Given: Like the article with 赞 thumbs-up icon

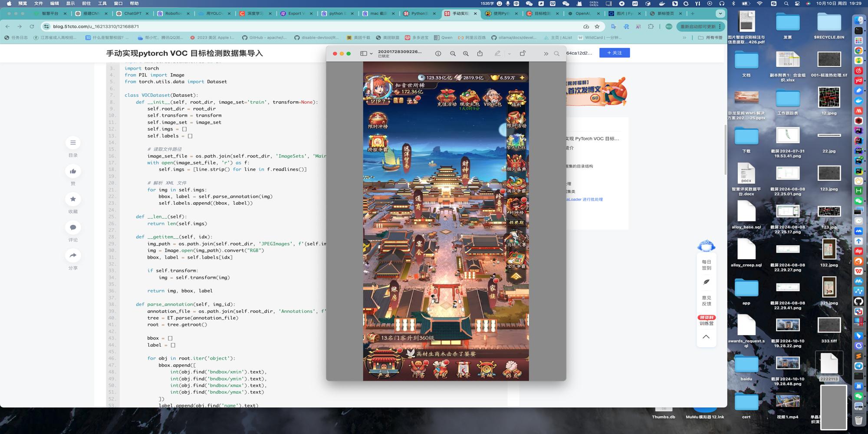Looking at the screenshot, I should [x=73, y=171].
